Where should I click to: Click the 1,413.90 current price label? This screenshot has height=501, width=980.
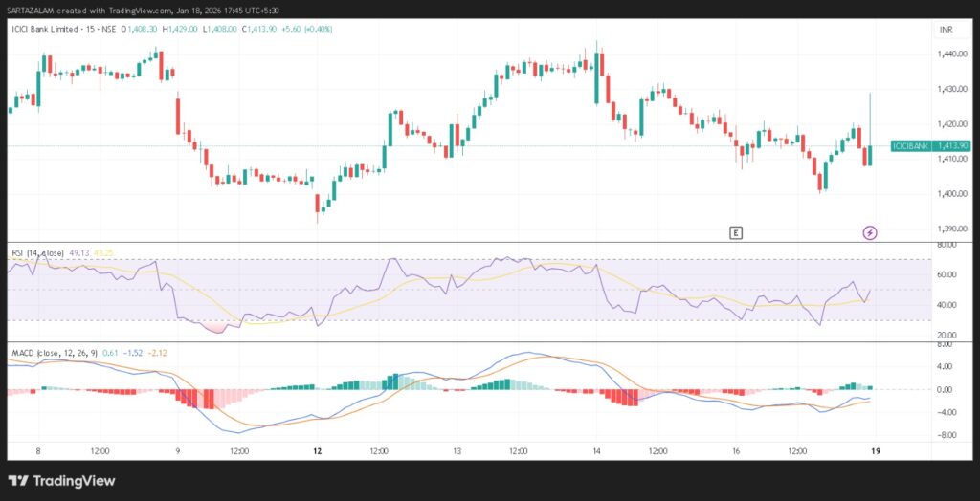(953, 145)
